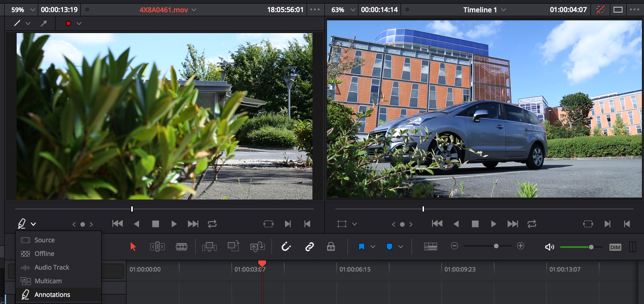Select Multicam from the context menu

pos(49,281)
